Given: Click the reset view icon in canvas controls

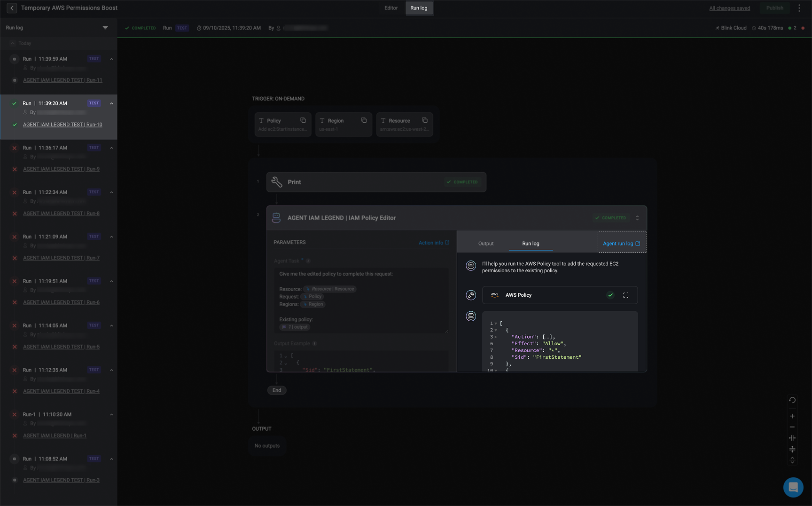Looking at the screenshot, I should (792, 400).
